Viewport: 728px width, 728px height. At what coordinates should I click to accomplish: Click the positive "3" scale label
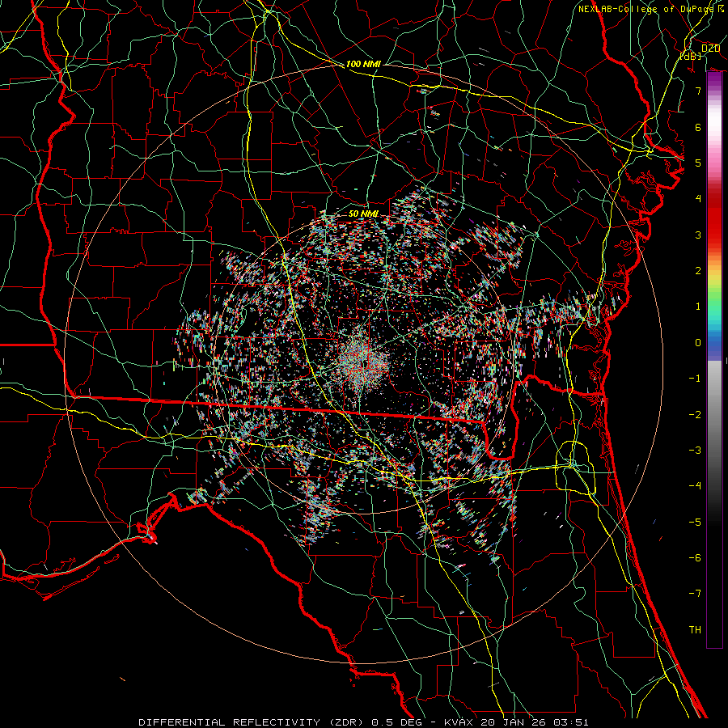[x=698, y=235]
